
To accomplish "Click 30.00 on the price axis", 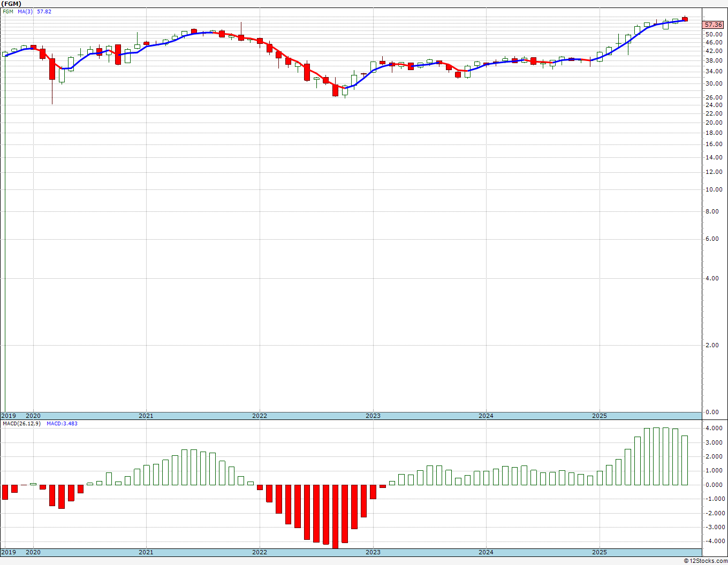I will click(714, 83).
